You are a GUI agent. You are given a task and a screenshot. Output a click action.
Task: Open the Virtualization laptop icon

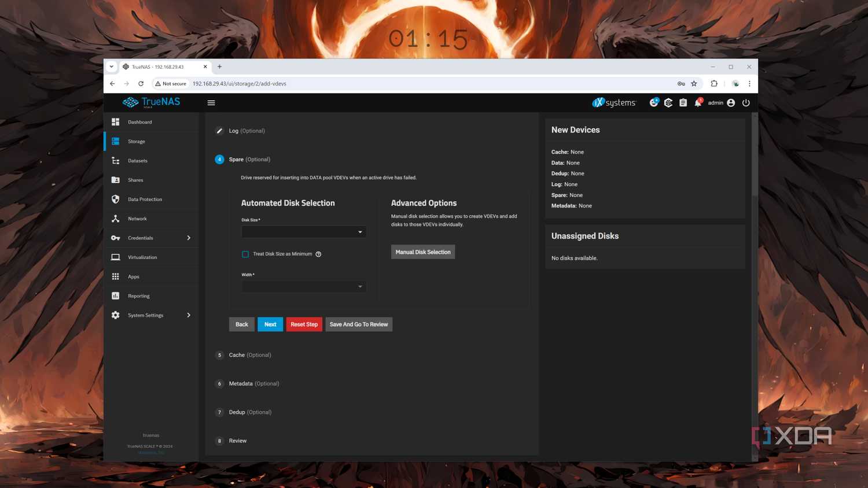(x=115, y=257)
